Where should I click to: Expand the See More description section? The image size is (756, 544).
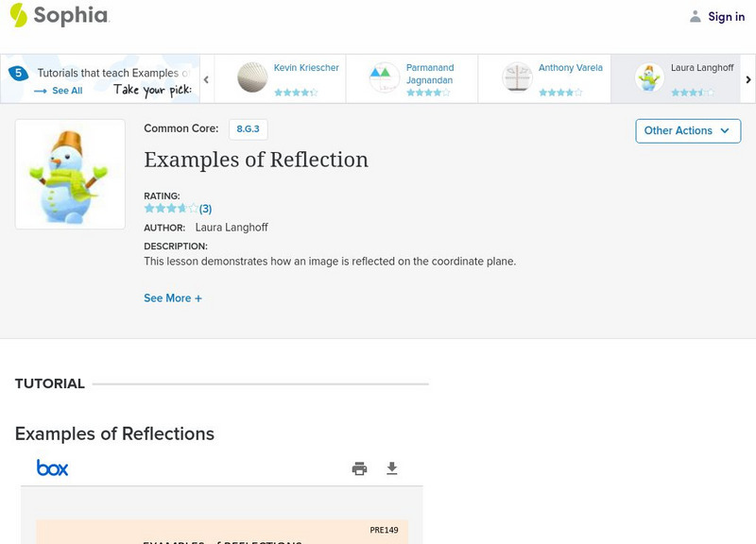[173, 297]
